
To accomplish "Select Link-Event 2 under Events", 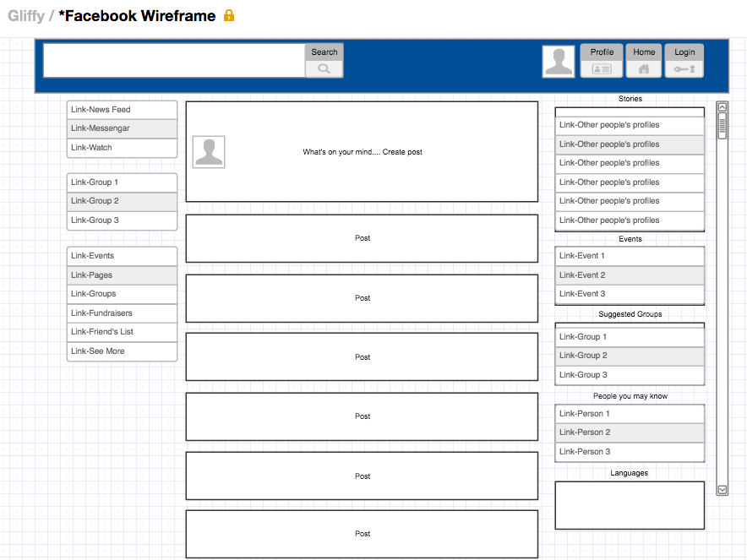I will 630,275.
